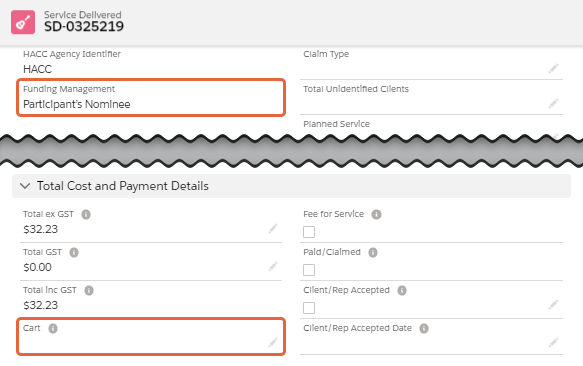This screenshot has width=583, height=366.
Task: Click the SD-0325219 record title
Action: point(84,27)
